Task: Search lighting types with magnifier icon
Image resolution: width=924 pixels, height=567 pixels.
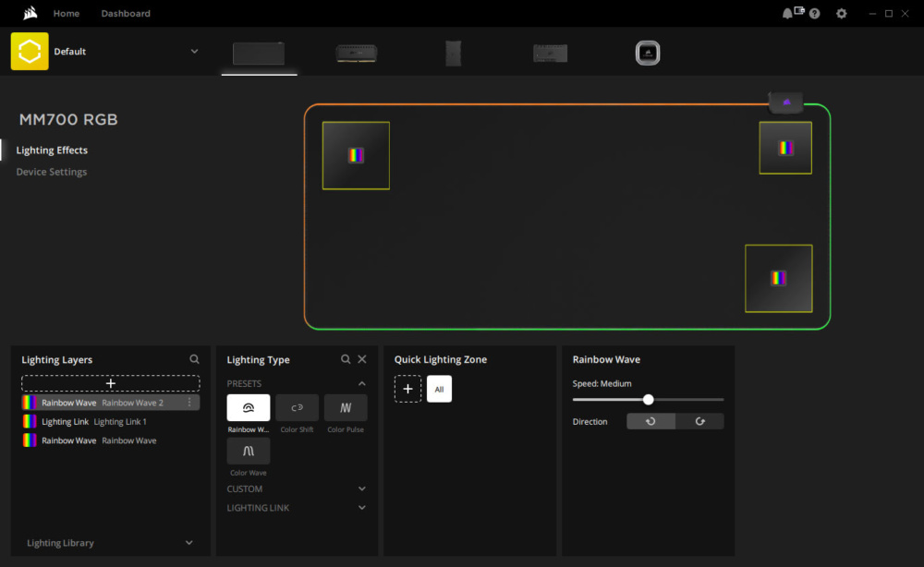Action: [x=346, y=359]
